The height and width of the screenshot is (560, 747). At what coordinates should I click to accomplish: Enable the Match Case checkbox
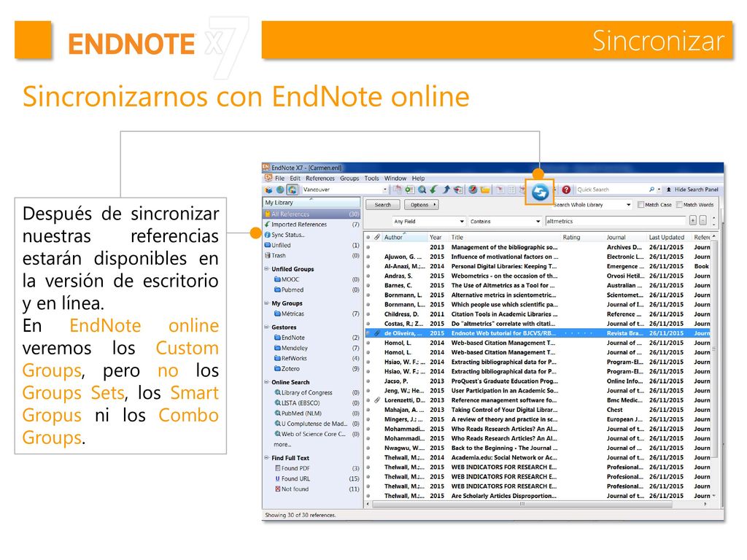640,205
